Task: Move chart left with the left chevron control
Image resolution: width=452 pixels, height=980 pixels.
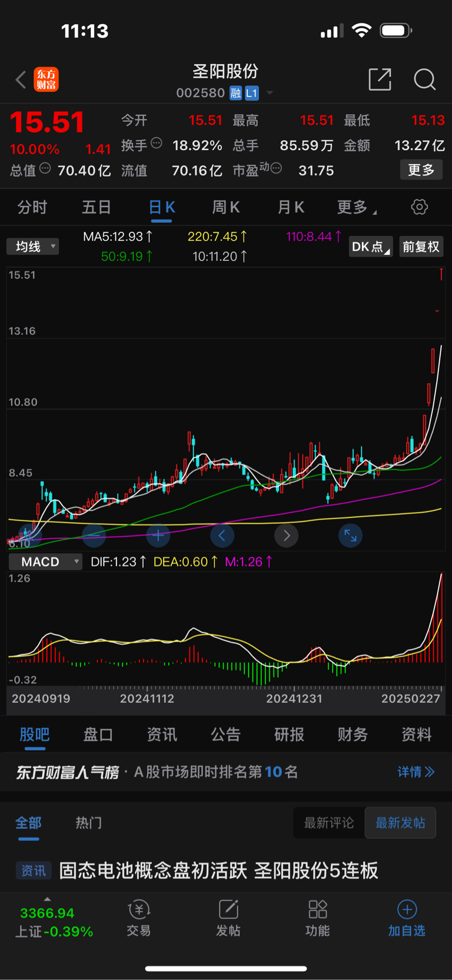Action: pos(222,536)
